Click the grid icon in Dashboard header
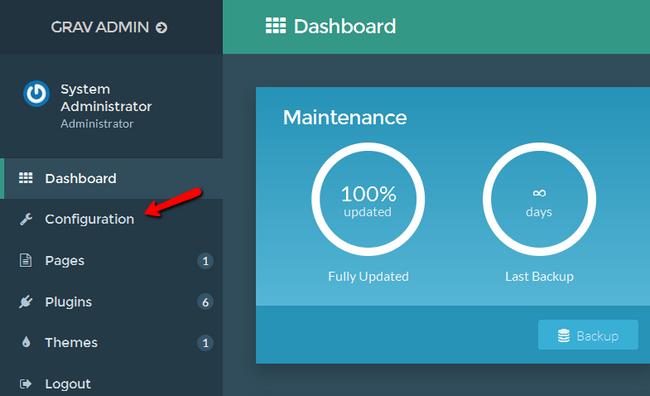The image size is (650, 396). tap(276, 25)
